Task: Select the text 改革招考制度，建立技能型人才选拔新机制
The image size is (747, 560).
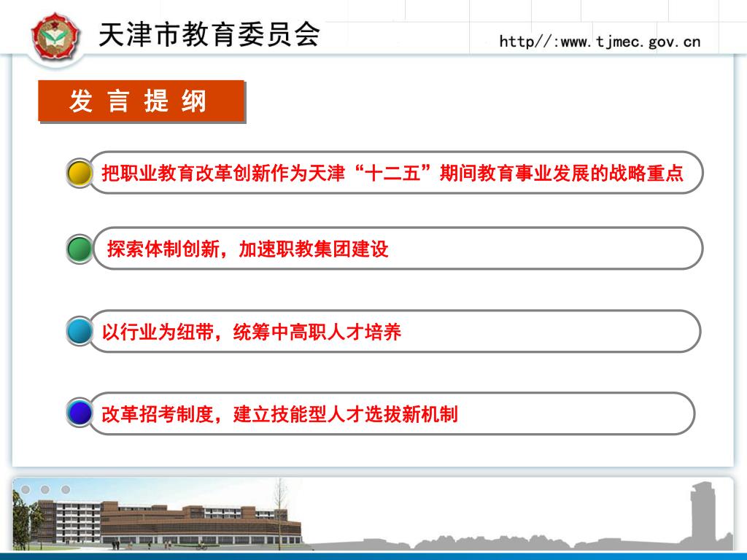Action: click(x=279, y=414)
